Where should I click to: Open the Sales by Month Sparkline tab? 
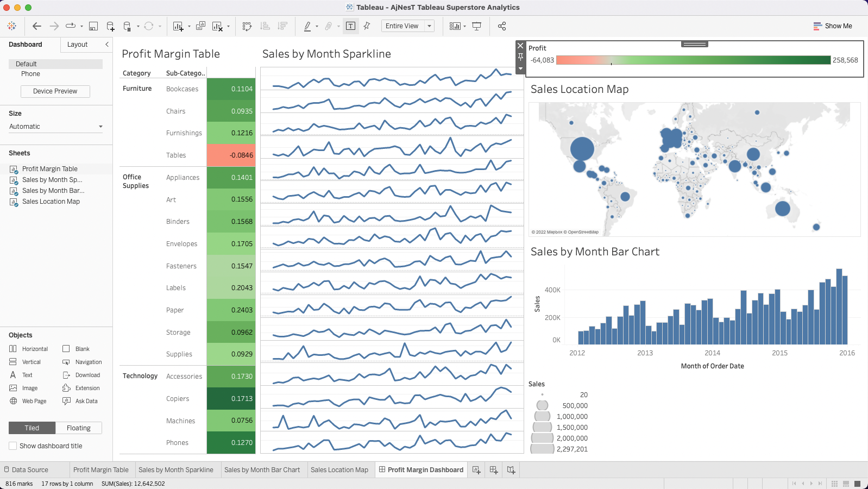pos(175,470)
